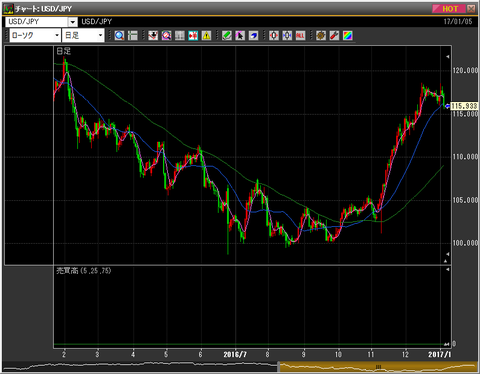Select the cursor pointer tool icon
480x374 pixels.
click(x=240, y=35)
